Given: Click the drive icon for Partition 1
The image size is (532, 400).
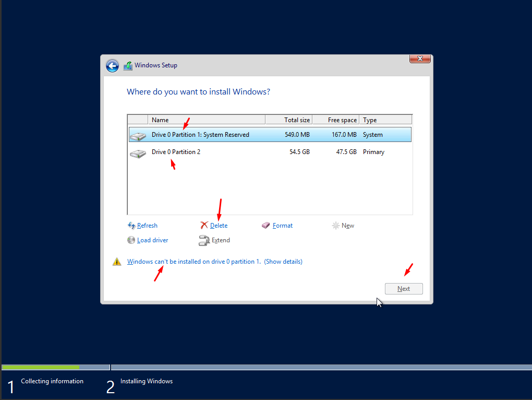Looking at the screenshot, I should 138,136.
